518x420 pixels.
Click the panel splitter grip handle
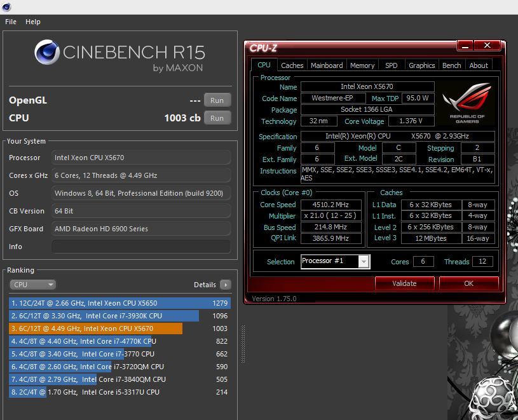pos(243,344)
